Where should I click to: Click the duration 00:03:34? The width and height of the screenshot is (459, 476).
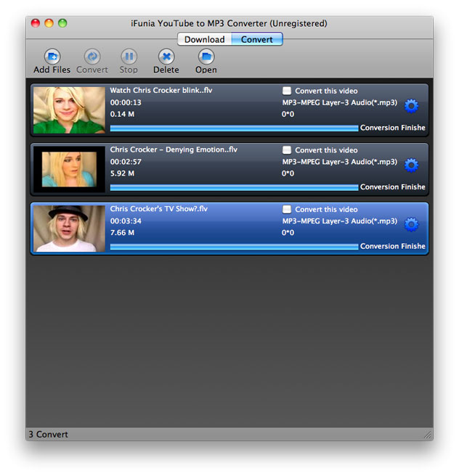[x=126, y=221]
